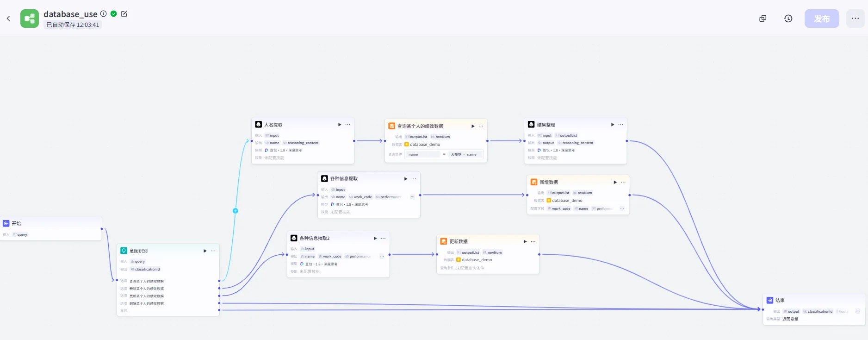Select the 各种信息提取 LLM node icon

coord(325,178)
